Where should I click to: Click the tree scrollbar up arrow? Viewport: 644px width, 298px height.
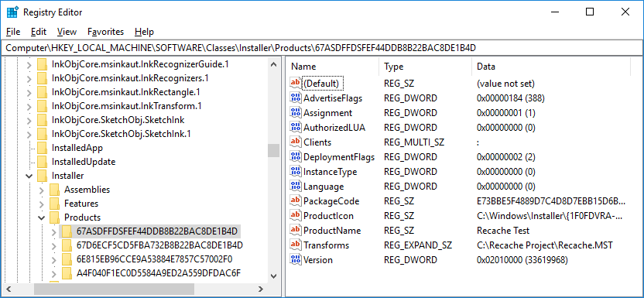tap(273, 64)
